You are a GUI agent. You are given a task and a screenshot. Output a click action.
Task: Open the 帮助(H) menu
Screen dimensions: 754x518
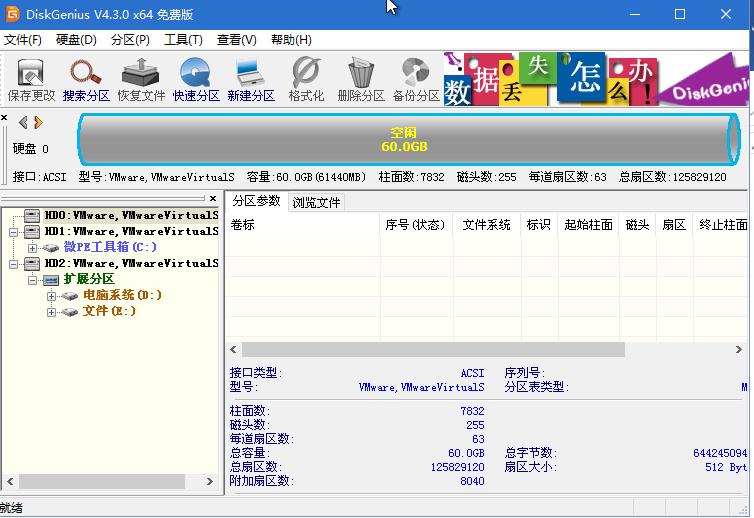[291, 40]
